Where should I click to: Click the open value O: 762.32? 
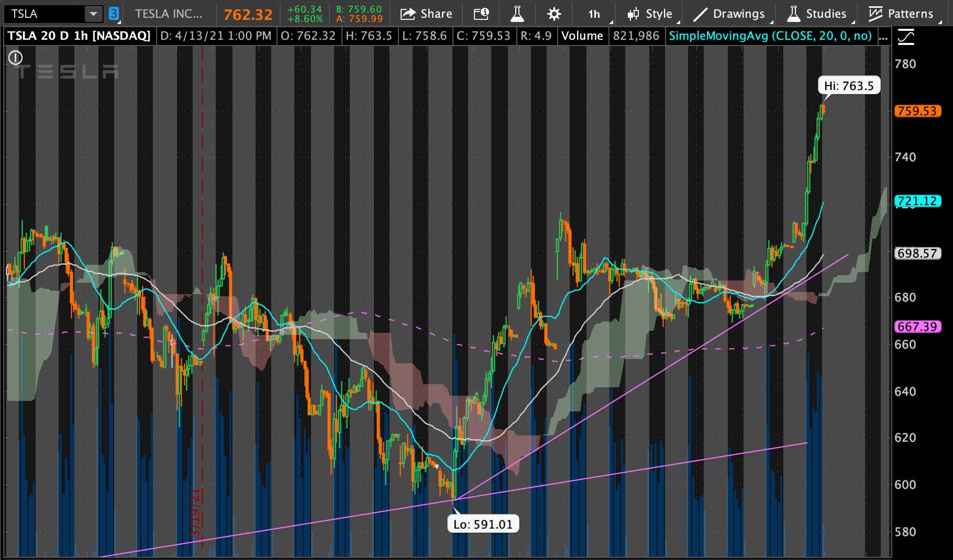(308, 36)
